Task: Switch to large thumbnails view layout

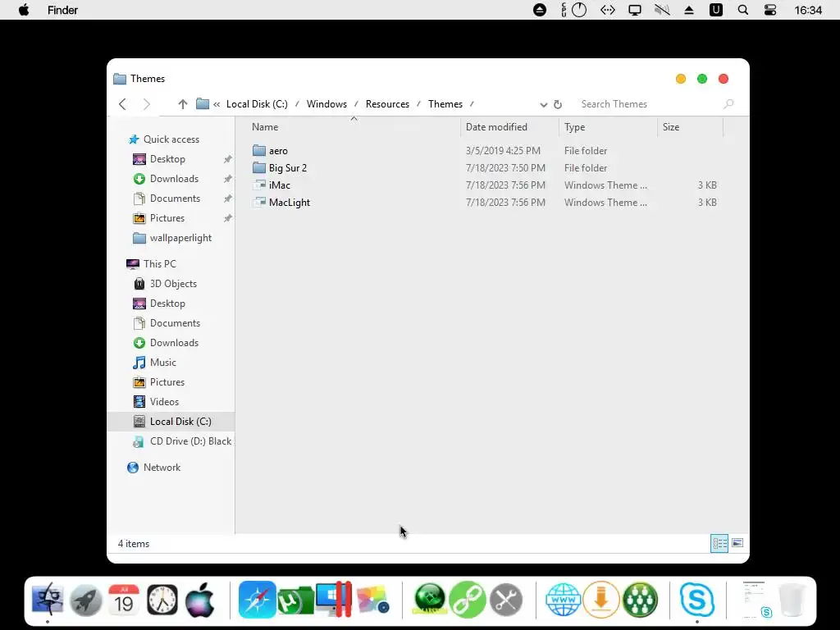Action: [x=737, y=543]
